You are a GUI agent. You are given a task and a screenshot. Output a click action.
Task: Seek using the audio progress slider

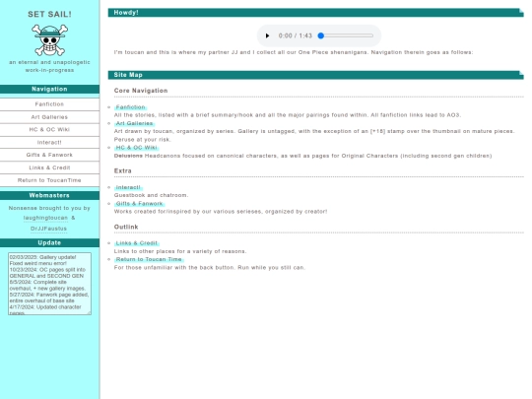346,35
